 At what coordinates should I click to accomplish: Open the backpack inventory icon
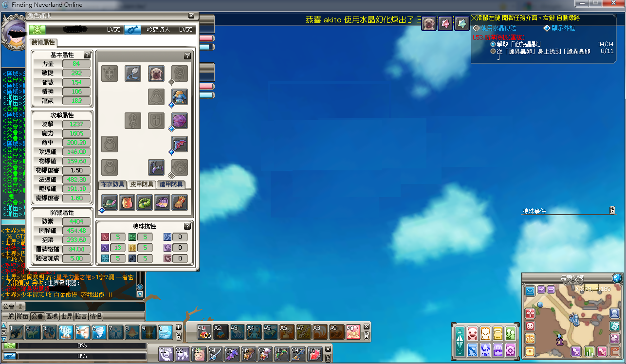click(485, 333)
